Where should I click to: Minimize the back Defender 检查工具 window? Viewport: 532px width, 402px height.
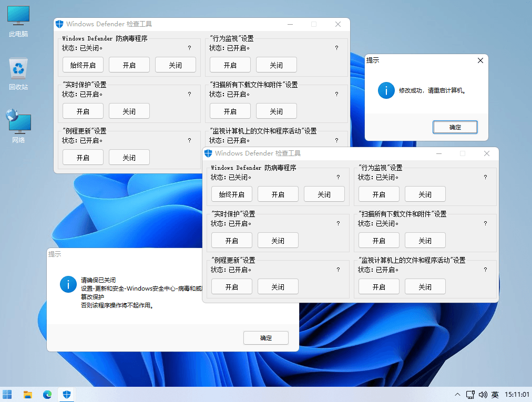click(290, 24)
